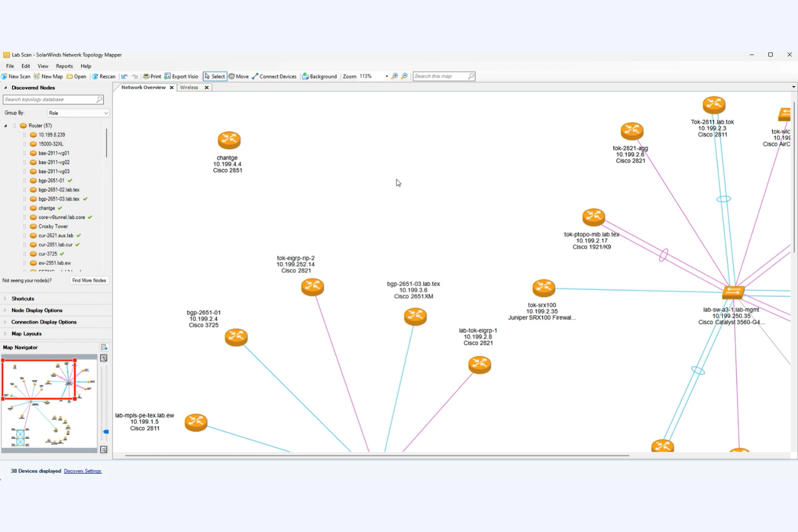Click inside the Search topology database field
798x532 pixels.
(x=49, y=99)
